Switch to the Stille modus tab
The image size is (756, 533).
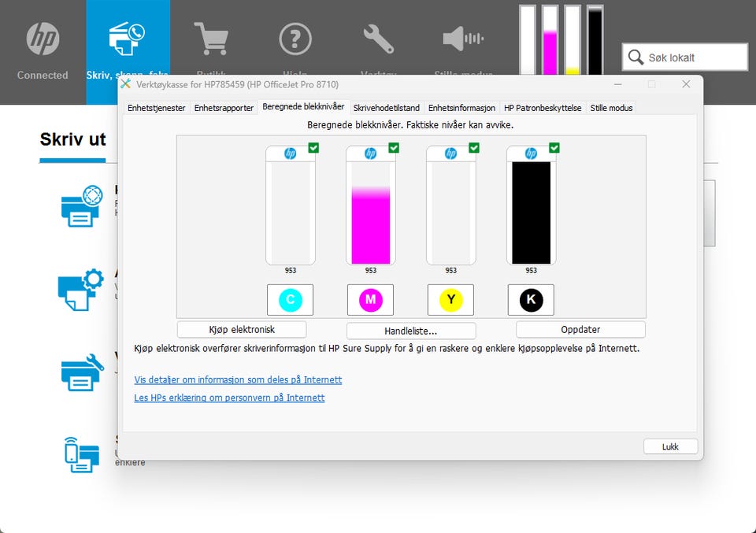pos(611,108)
